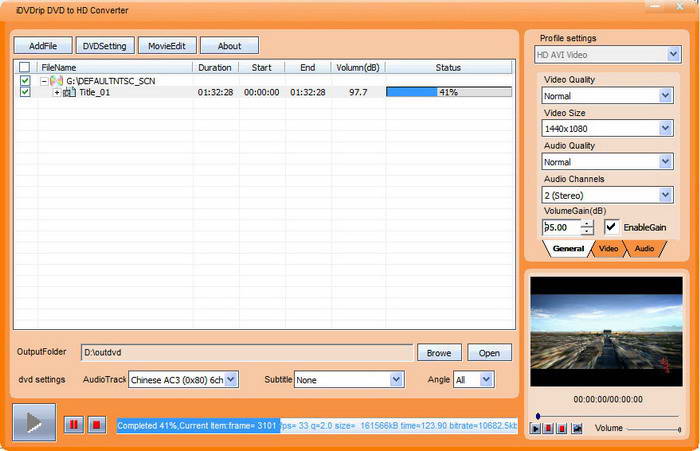Play the preview video
700x451 pixels.
[535, 429]
